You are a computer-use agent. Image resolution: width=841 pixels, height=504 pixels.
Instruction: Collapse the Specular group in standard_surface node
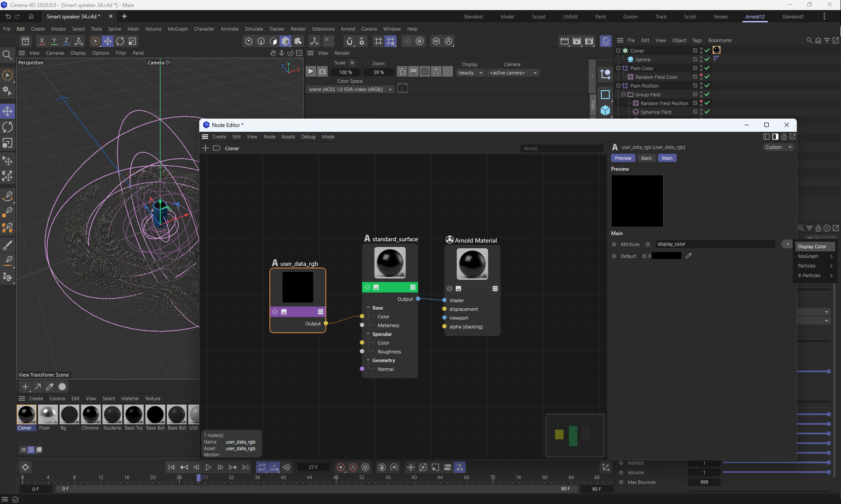click(x=368, y=334)
